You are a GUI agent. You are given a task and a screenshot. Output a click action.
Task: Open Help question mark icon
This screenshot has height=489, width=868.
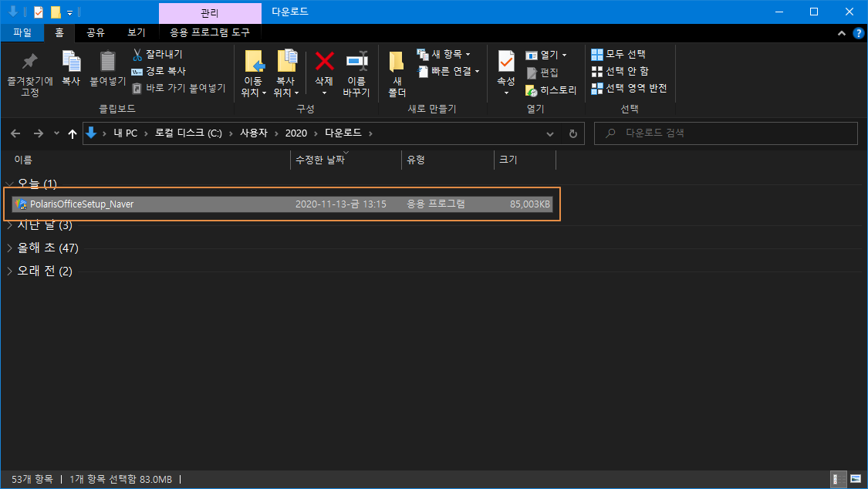tap(859, 33)
